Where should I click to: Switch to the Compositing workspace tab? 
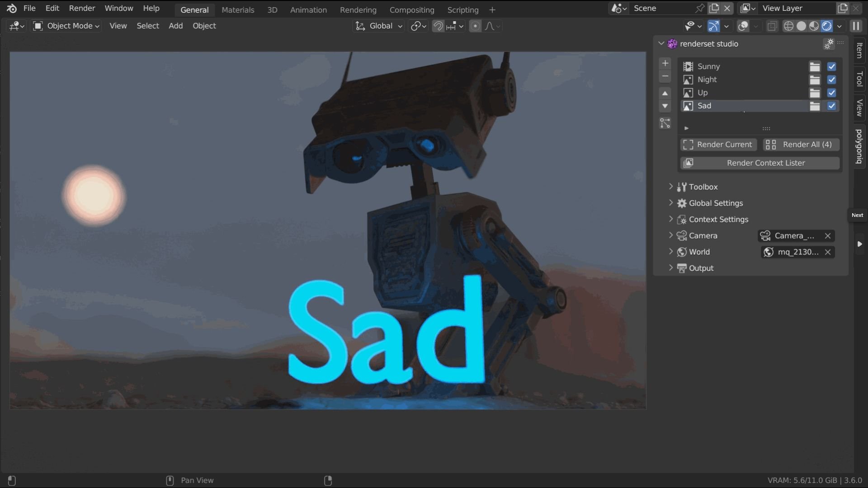coord(412,9)
